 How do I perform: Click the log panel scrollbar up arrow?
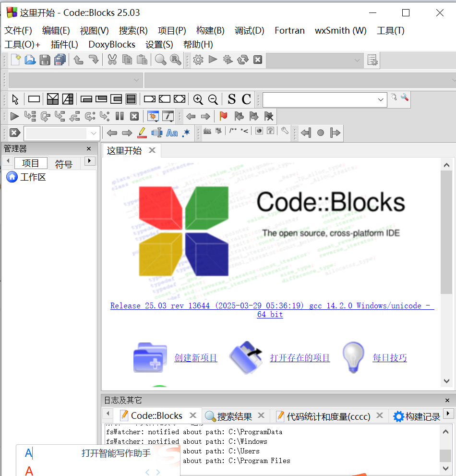pyautogui.click(x=445, y=432)
